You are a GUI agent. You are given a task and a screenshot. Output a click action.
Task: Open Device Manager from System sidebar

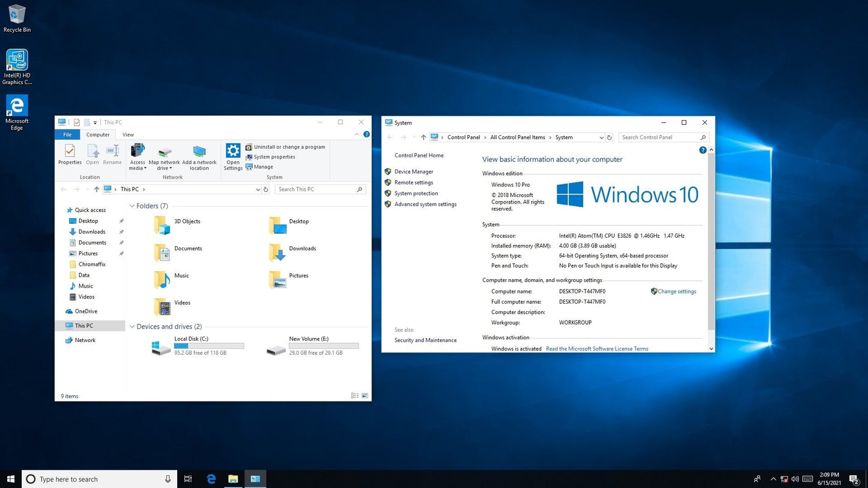tap(413, 172)
